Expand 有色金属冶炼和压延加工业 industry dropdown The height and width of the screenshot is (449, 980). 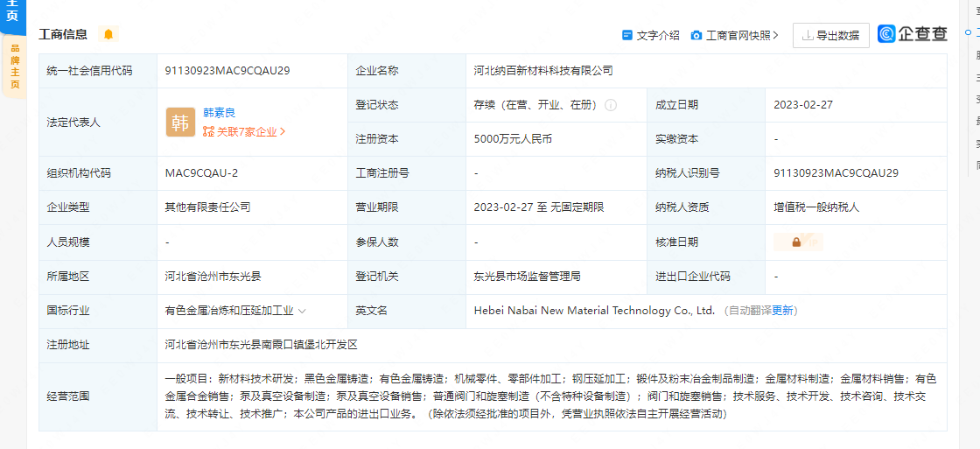303,311
